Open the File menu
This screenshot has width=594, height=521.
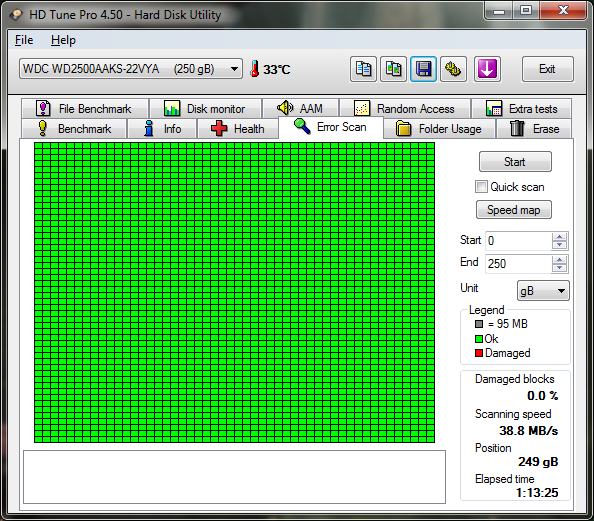point(24,40)
